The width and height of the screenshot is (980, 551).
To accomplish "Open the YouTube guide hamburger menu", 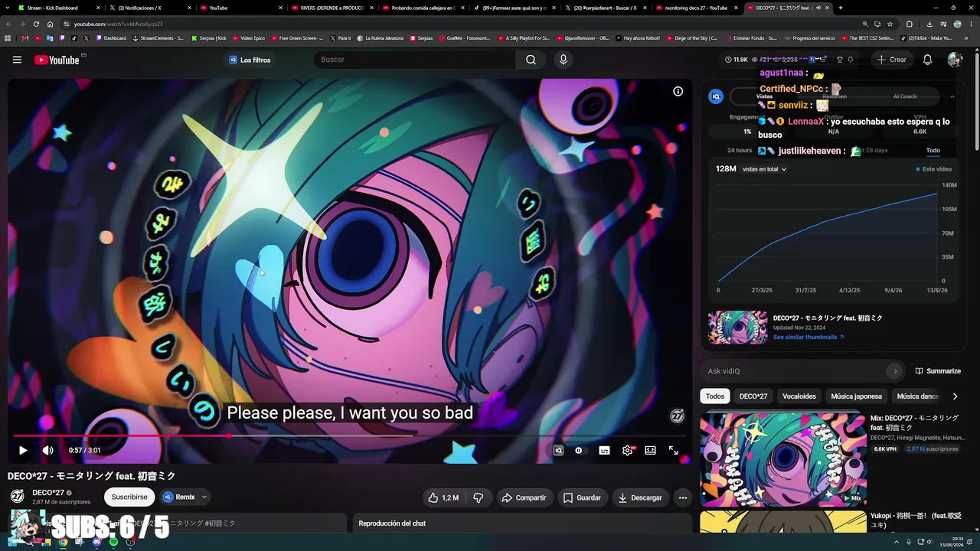I will tap(17, 60).
